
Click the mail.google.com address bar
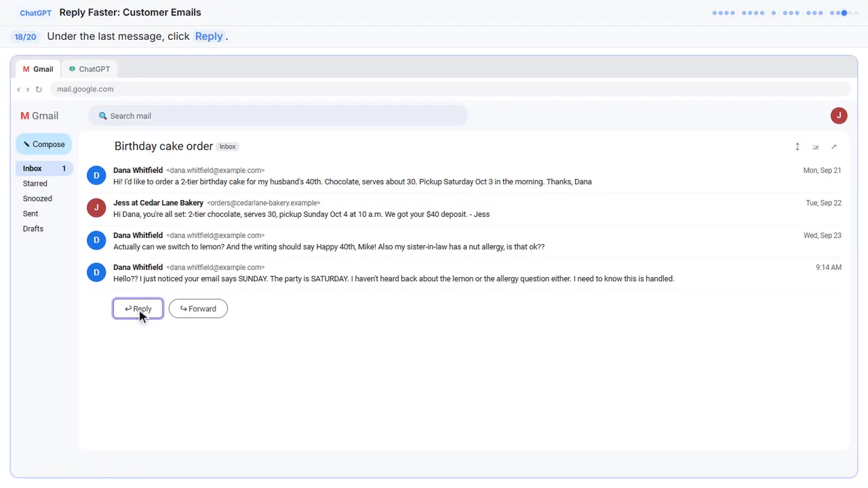pos(450,89)
